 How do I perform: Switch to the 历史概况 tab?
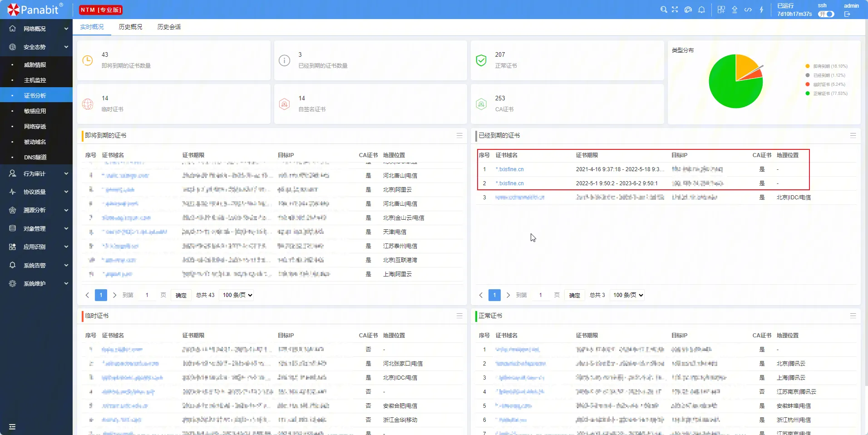click(130, 27)
